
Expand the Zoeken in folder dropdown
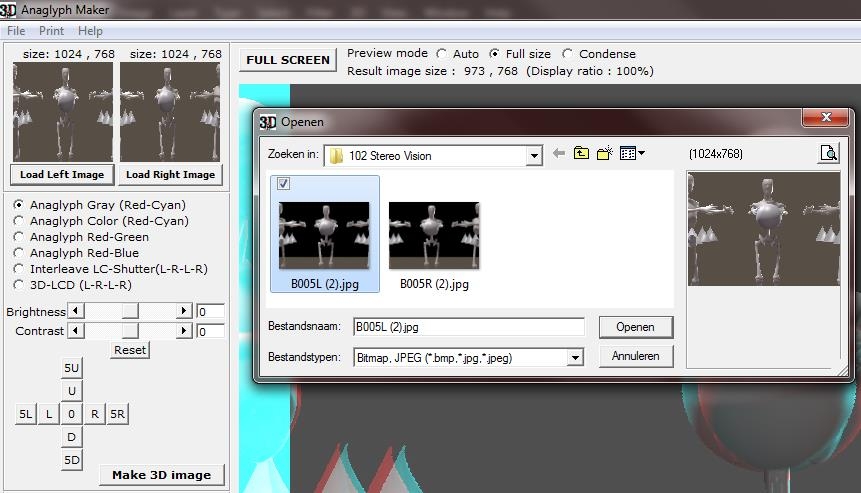coord(534,156)
